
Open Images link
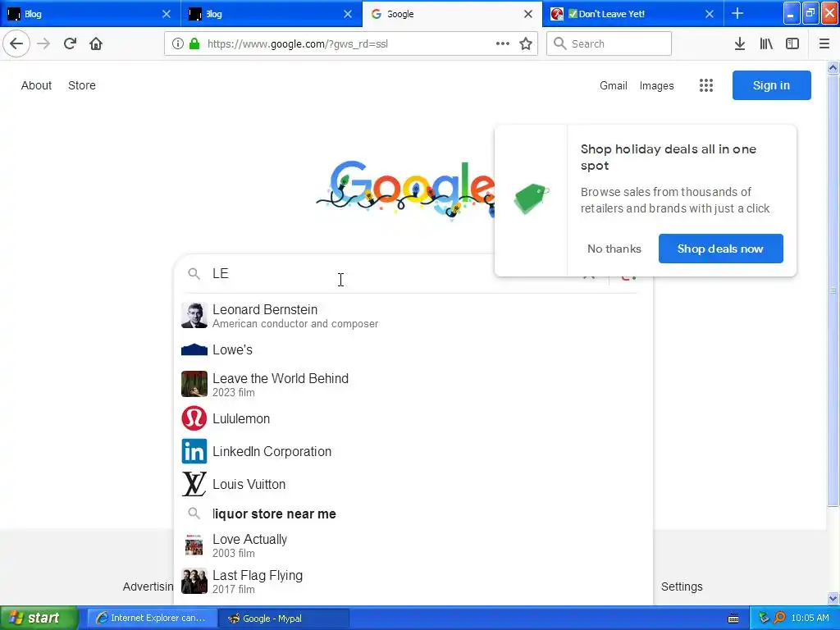click(657, 85)
